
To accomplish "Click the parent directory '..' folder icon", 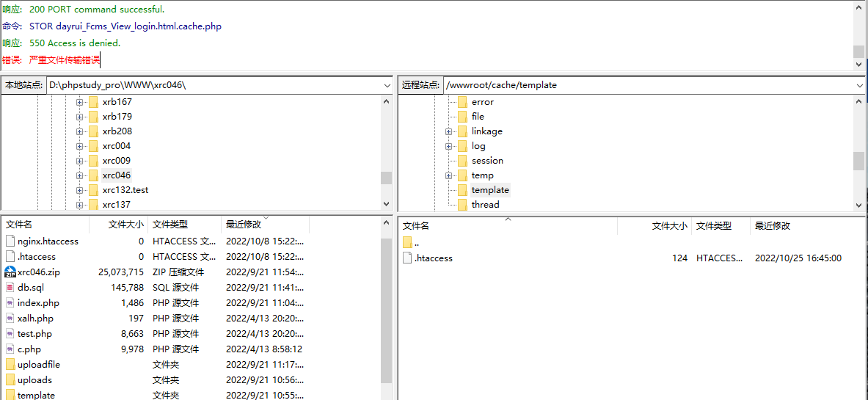I will coord(408,243).
